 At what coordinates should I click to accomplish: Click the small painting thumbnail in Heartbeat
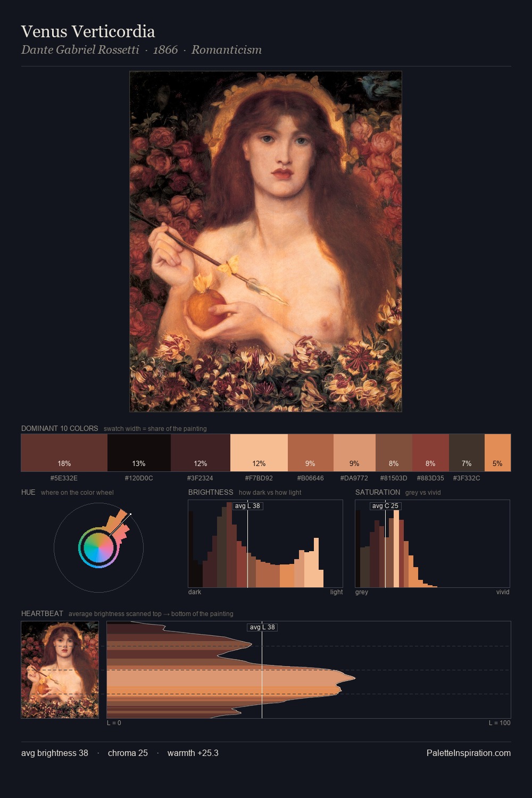click(60, 670)
